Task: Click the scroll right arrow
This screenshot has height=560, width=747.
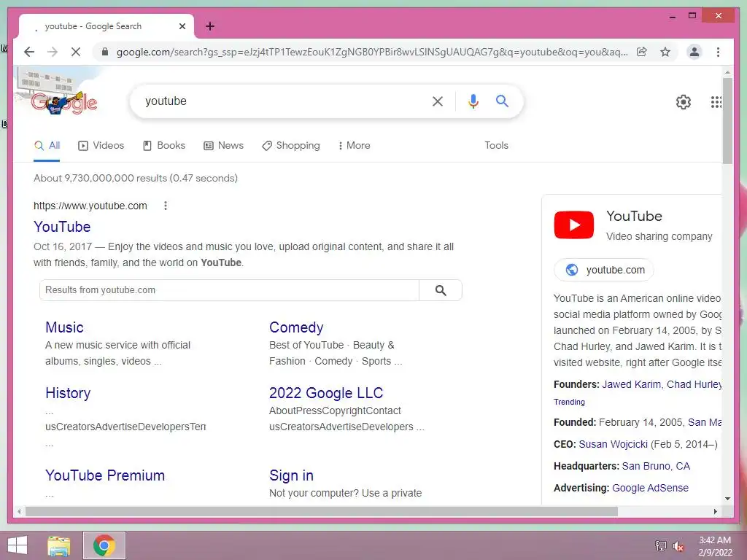Action: [x=715, y=511]
